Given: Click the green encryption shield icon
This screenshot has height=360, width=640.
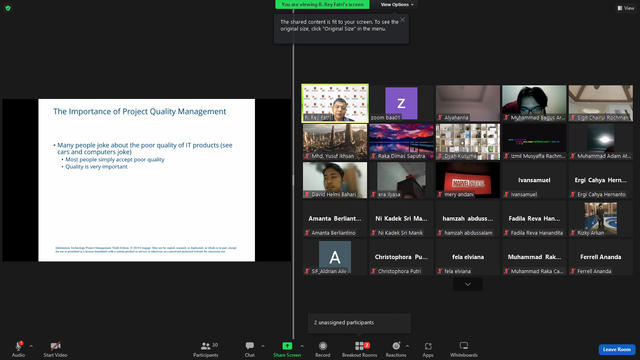Looking at the screenshot, I should [8, 8].
